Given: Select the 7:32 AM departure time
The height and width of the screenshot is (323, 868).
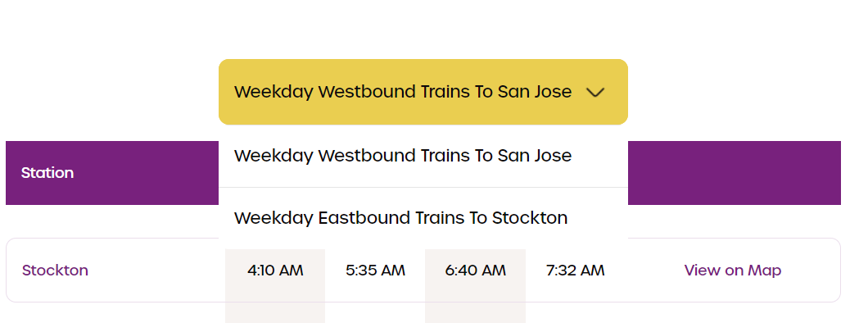Looking at the screenshot, I should [575, 271].
